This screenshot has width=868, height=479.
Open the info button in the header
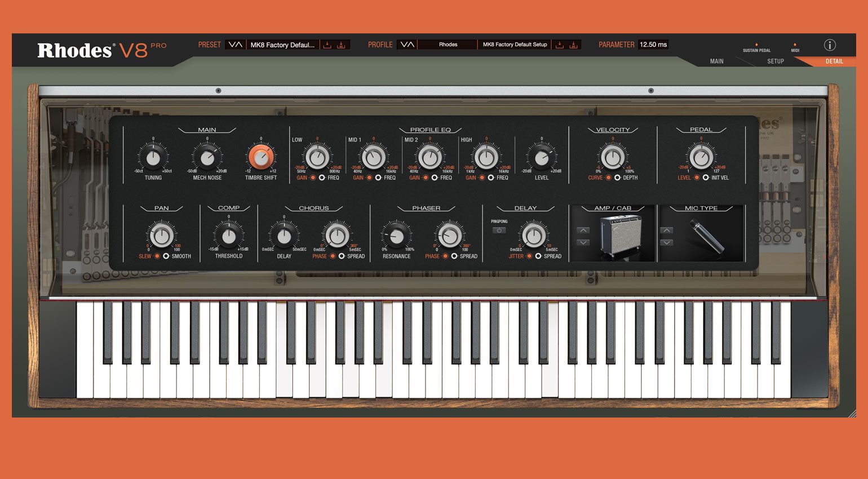[830, 45]
